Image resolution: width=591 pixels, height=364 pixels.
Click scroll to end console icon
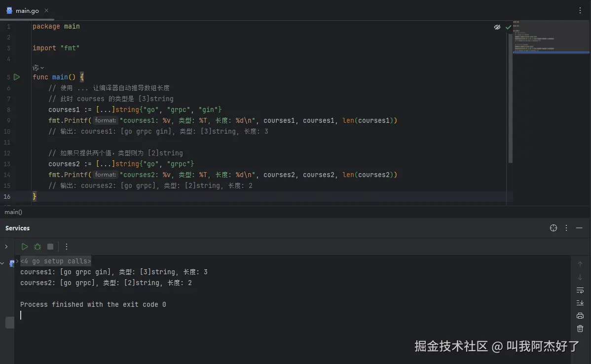coord(580,303)
